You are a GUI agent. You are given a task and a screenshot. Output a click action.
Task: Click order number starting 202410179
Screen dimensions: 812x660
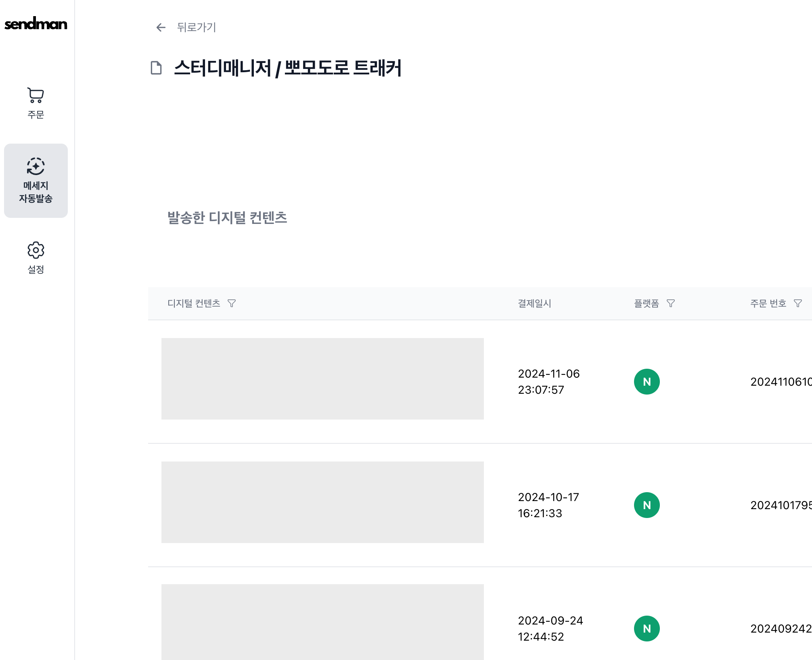(781, 505)
